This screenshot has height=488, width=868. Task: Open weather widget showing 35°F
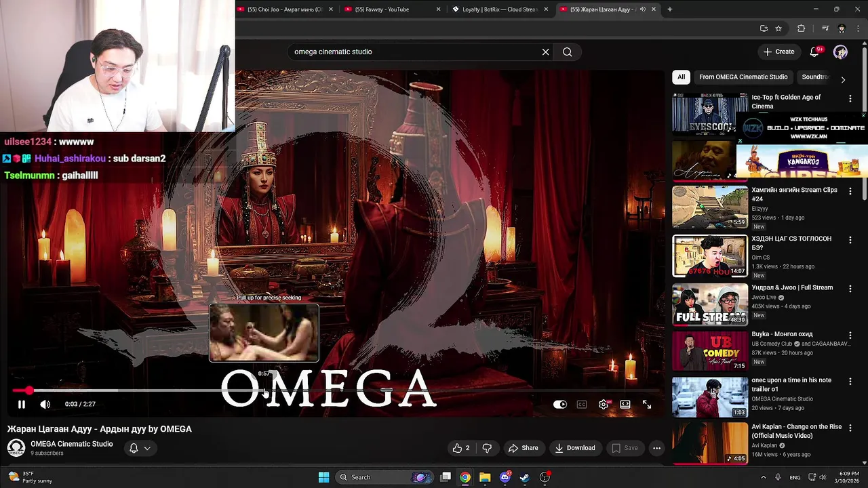click(32, 477)
